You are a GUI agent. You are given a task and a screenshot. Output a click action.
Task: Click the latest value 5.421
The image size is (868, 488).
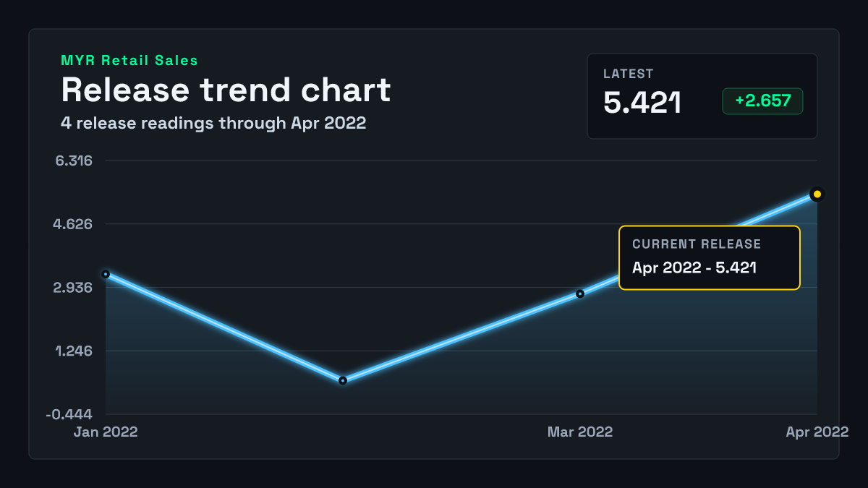pos(642,103)
